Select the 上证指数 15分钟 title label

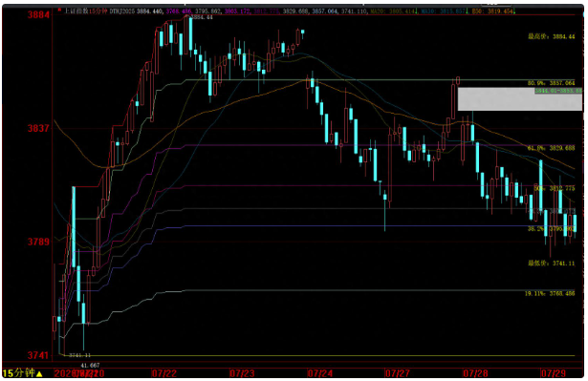pyautogui.click(x=86, y=11)
